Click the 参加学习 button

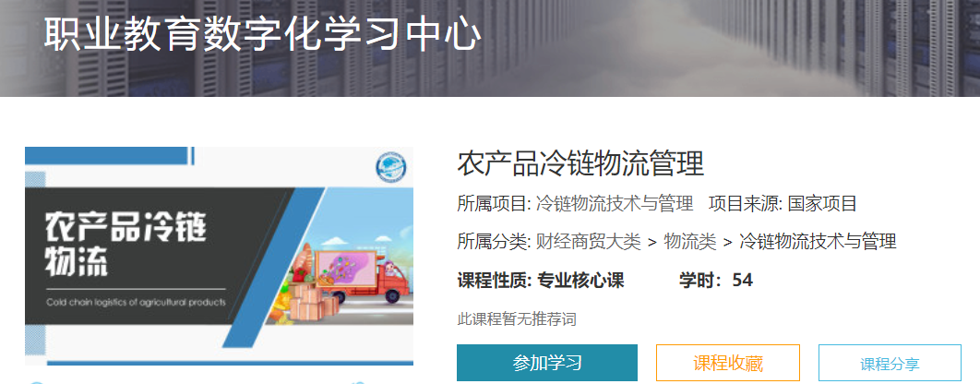(547, 363)
